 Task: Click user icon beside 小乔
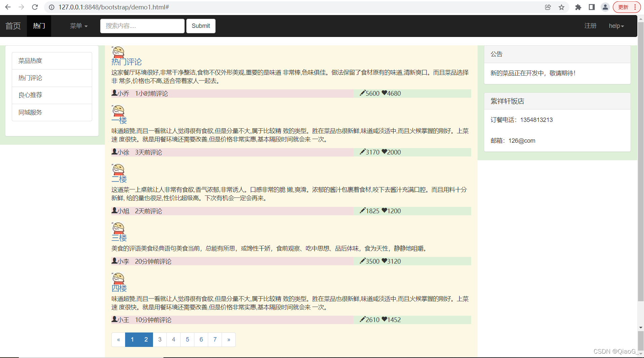114,93
